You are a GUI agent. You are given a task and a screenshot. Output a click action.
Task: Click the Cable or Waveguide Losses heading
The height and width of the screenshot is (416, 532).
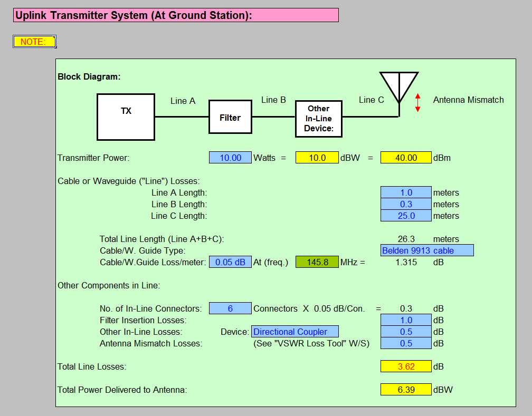(129, 181)
